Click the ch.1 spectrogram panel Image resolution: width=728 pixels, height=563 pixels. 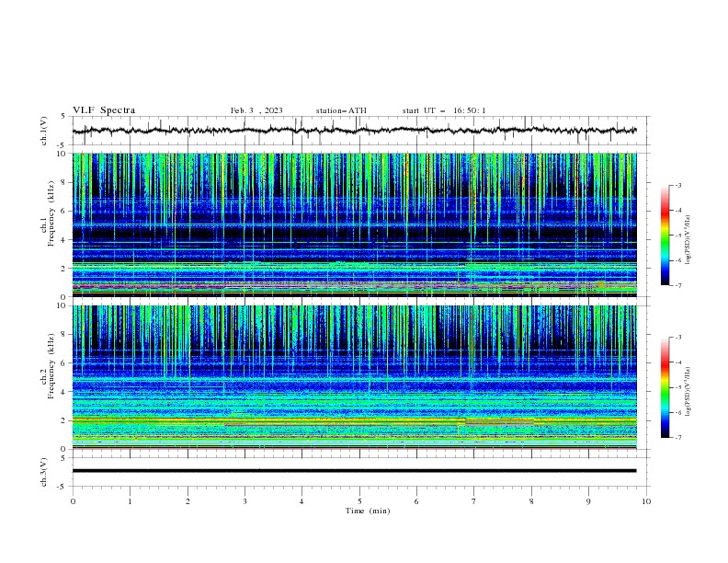click(355, 224)
